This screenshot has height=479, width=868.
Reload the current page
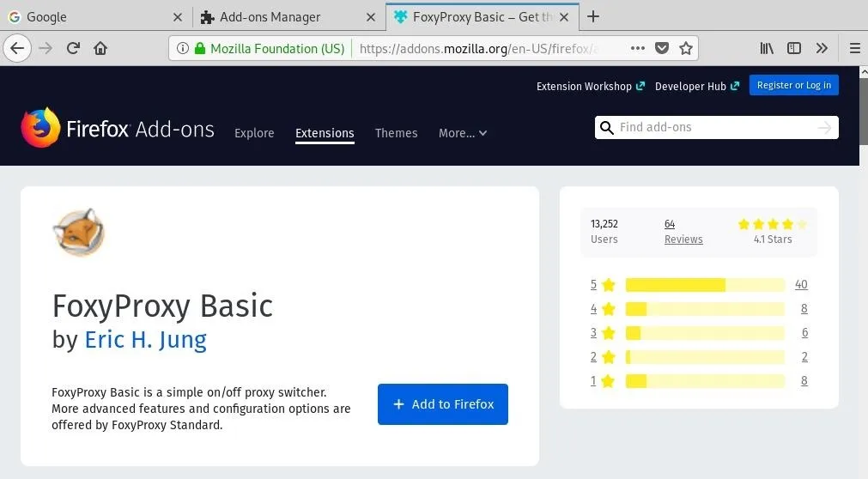click(x=74, y=49)
